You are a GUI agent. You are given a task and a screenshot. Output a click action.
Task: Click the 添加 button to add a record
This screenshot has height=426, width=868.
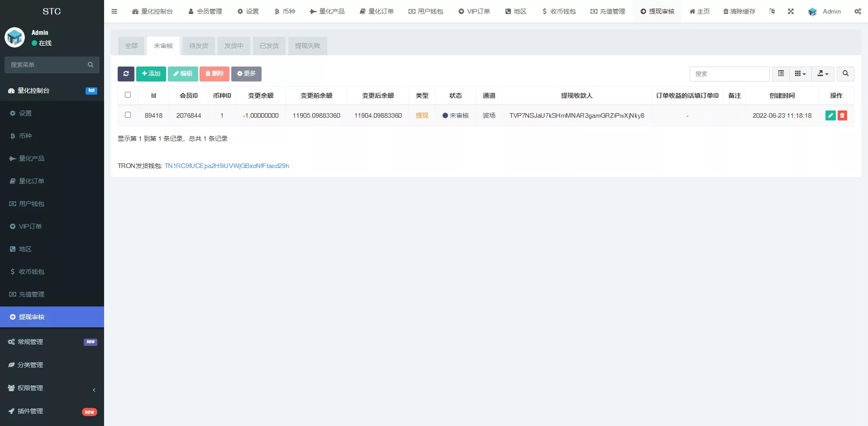(x=151, y=74)
